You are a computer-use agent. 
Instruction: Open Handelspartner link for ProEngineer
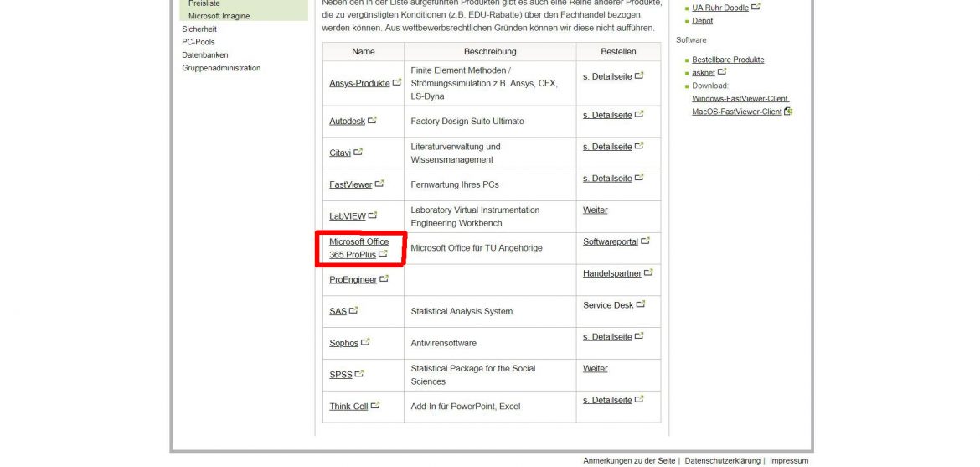coord(612,273)
